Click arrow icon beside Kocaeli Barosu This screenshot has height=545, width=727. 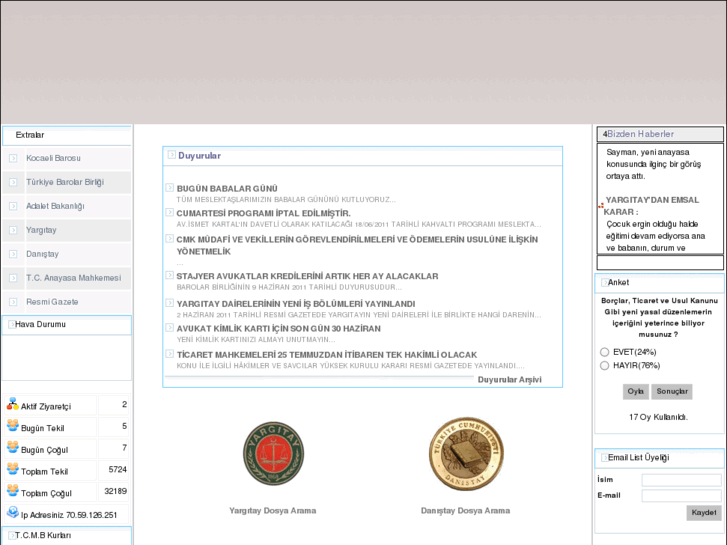pyautogui.click(x=13, y=158)
